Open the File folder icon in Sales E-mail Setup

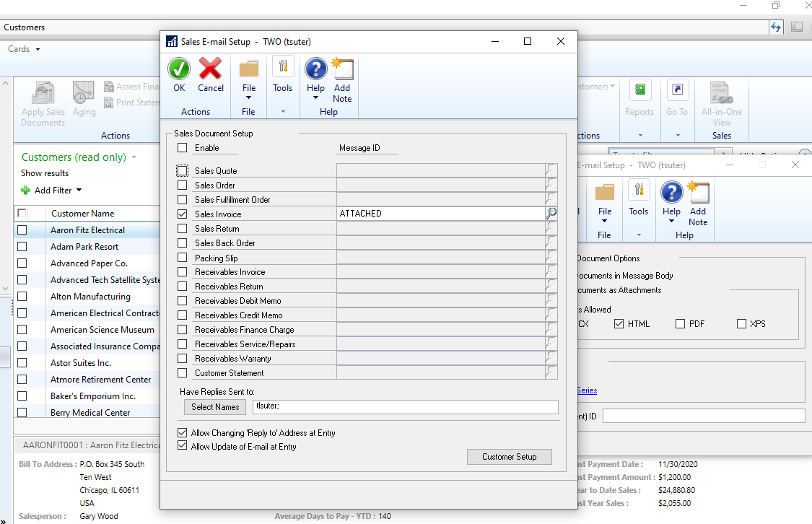click(248, 69)
